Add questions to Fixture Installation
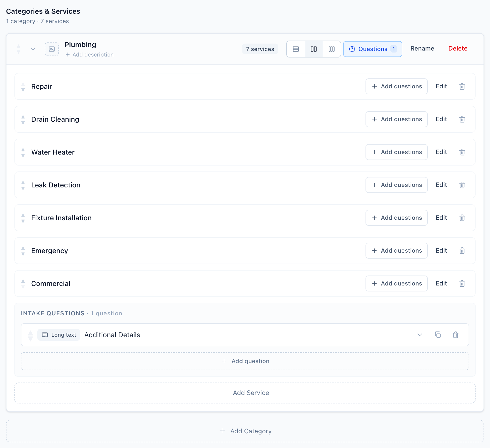Screen dimensions: 490x448 (x=397, y=218)
